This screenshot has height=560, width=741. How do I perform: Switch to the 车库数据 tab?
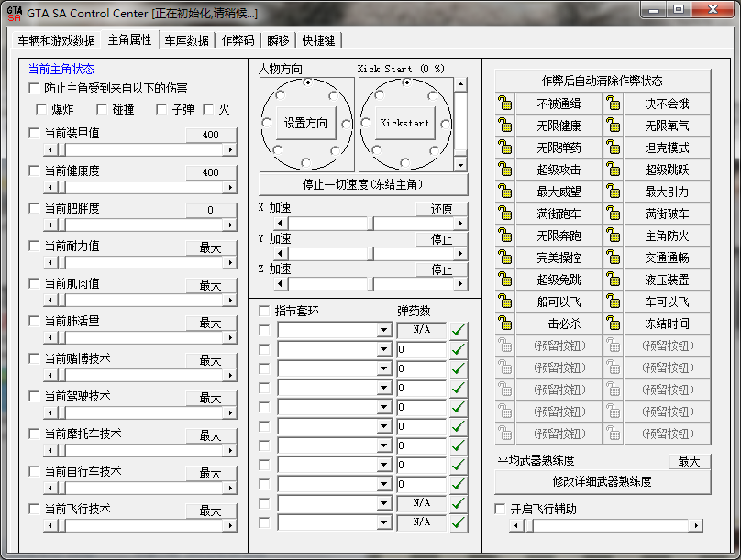(187, 40)
